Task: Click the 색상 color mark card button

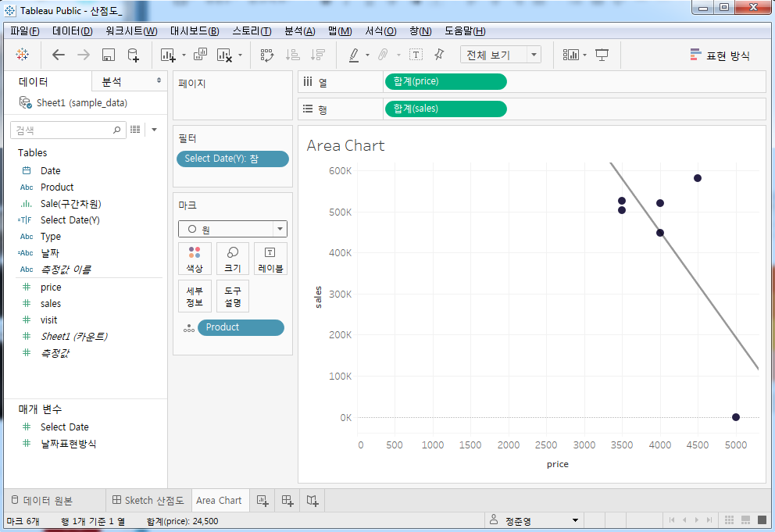Action: (x=195, y=259)
